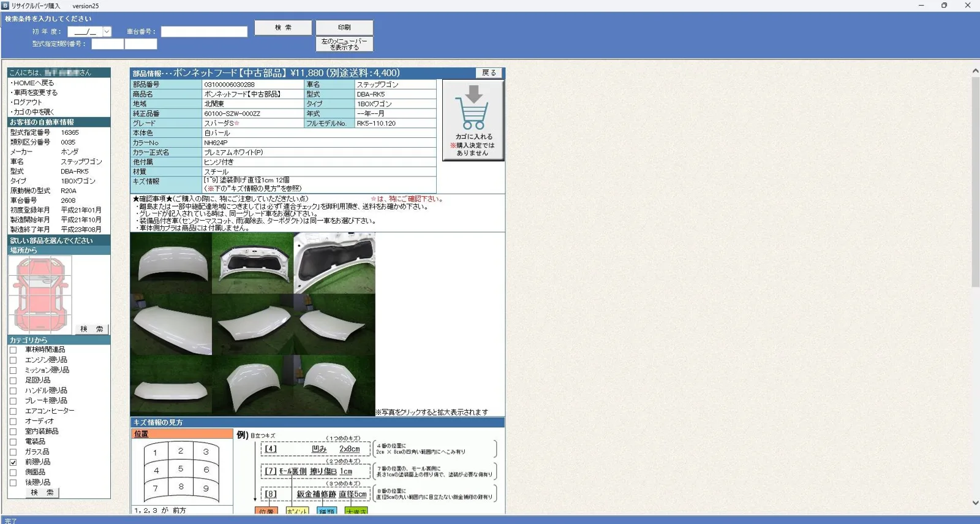The height and width of the screenshot is (524, 980).
Task: Check the エアコン・ヒーター checkbox
Action: pyautogui.click(x=13, y=411)
